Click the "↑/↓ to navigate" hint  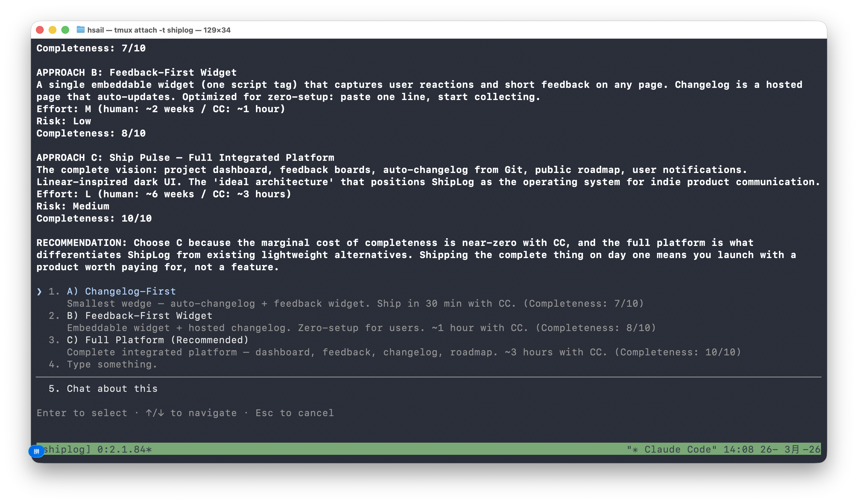click(x=191, y=413)
